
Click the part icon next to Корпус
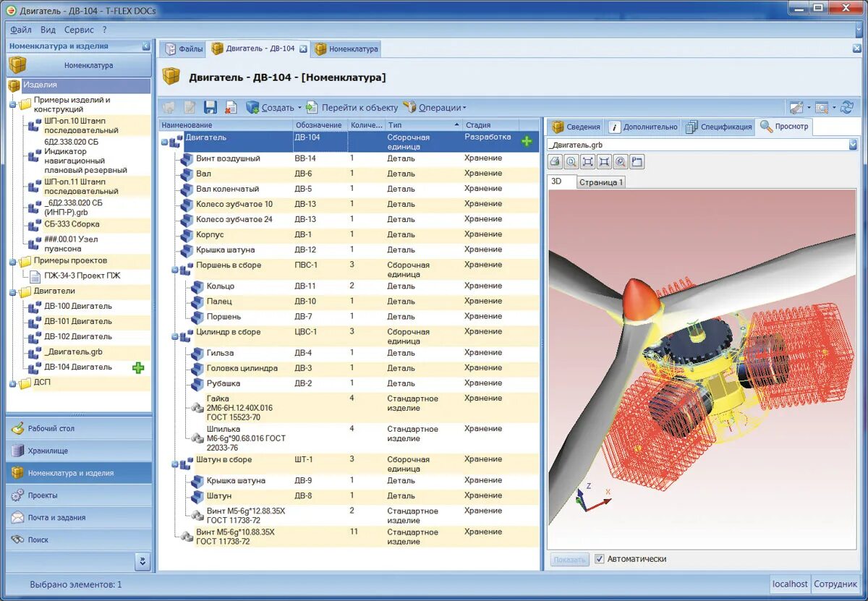point(187,235)
